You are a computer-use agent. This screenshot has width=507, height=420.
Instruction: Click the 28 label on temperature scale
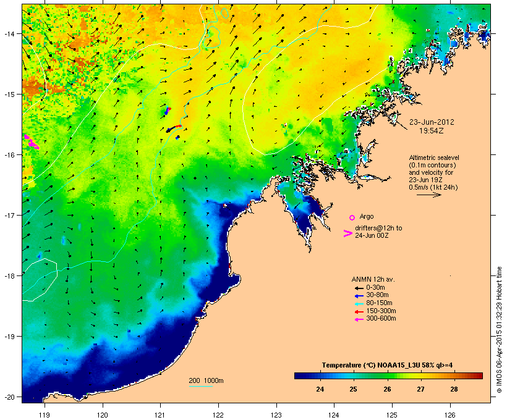click(x=454, y=389)
